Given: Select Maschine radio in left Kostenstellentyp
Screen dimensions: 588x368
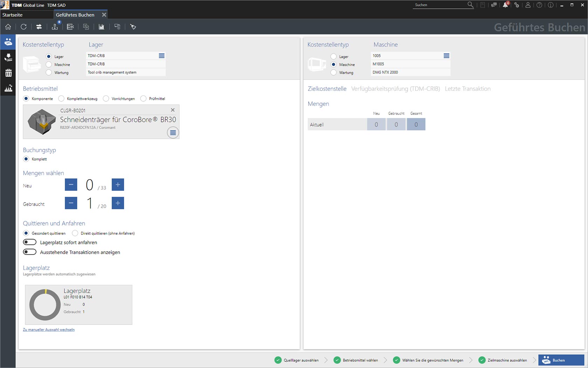Looking at the screenshot, I should [x=49, y=64].
